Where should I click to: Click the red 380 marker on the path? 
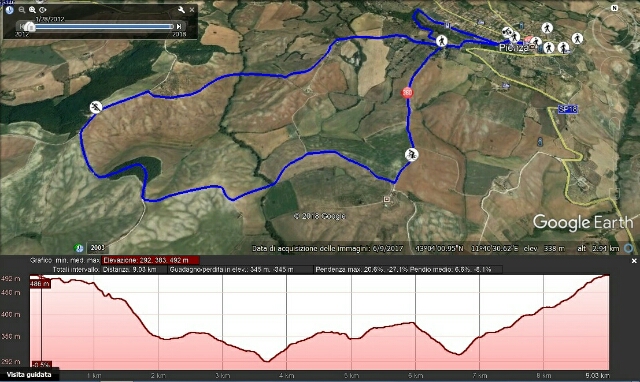[x=407, y=93]
